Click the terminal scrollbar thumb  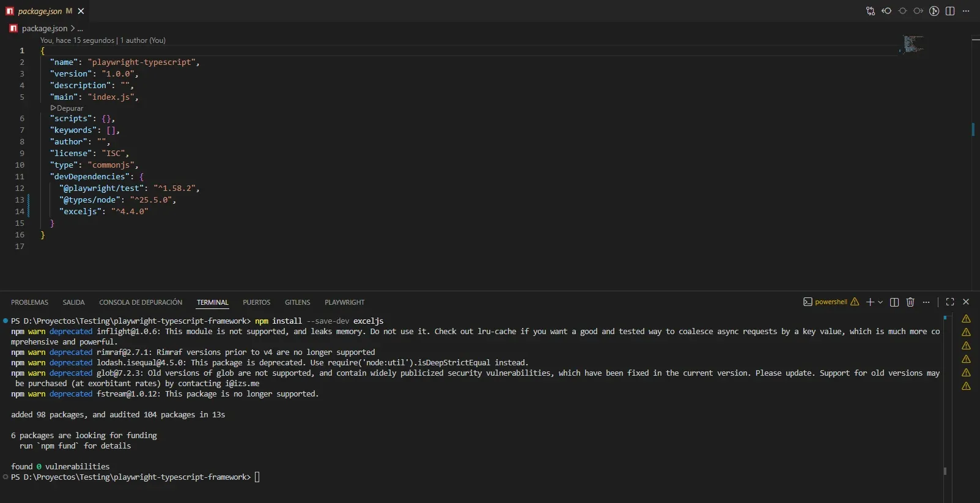(945, 471)
